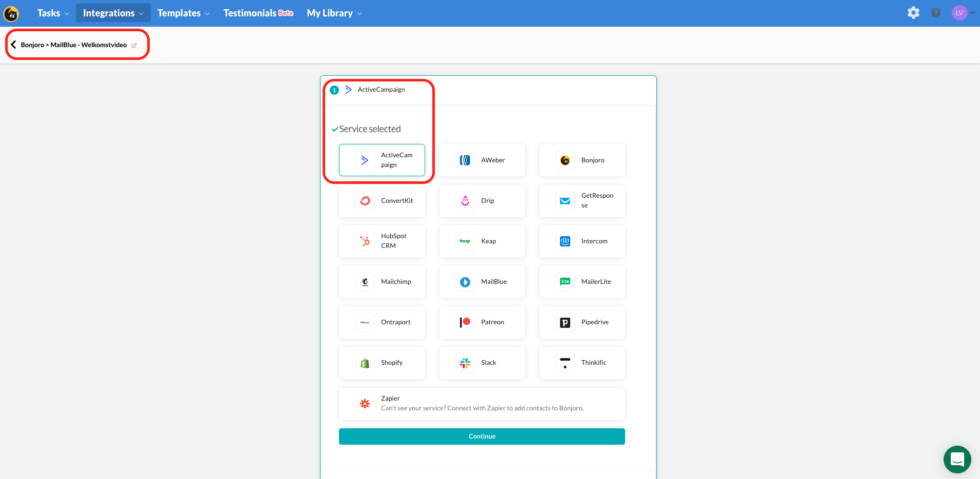Image resolution: width=980 pixels, height=479 pixels.
Task: Choose the Drip service card
Action: pyautogui.click(x=482, y=200)
